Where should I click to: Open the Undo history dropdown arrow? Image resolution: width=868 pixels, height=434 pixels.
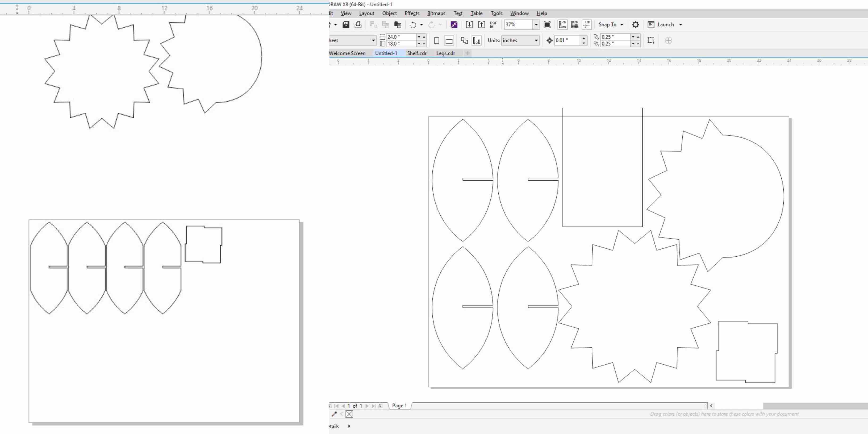click(x=421, y=24)
